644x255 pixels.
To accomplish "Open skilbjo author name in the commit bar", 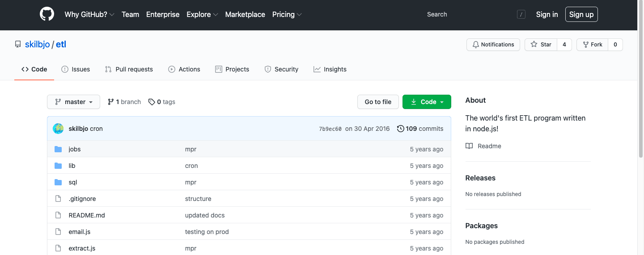I will click(x=78, y=129).
